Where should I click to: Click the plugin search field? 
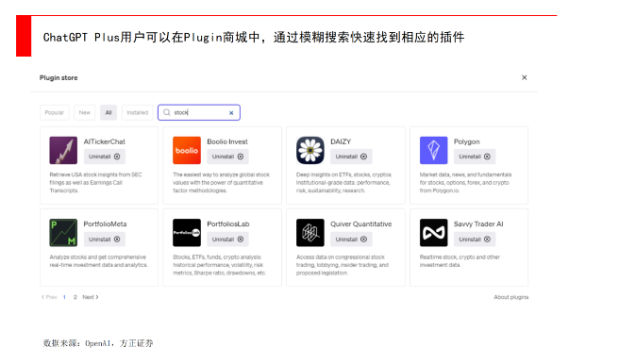[x=199, y=112]
